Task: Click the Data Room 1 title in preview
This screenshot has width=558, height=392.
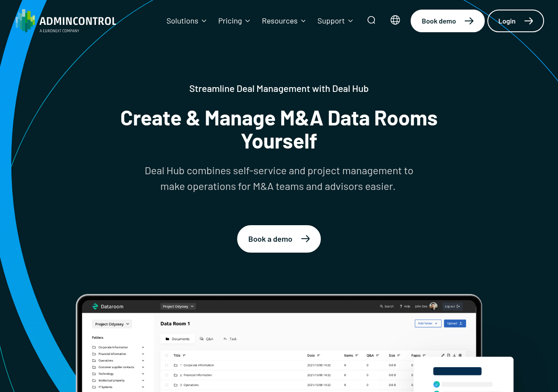Action: 175,324
